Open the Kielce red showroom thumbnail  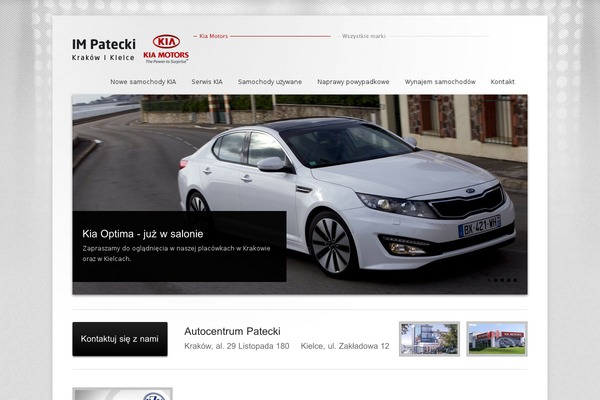[497, 339]
